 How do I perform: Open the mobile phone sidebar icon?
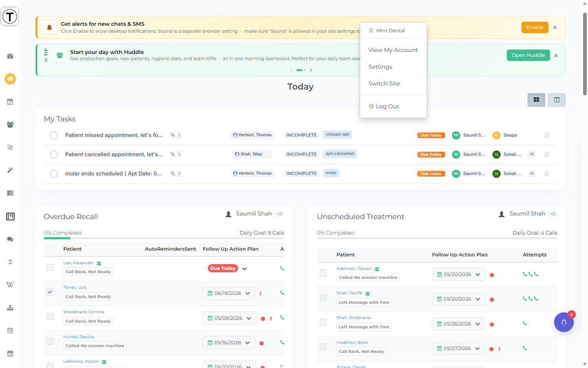(10, 262)
